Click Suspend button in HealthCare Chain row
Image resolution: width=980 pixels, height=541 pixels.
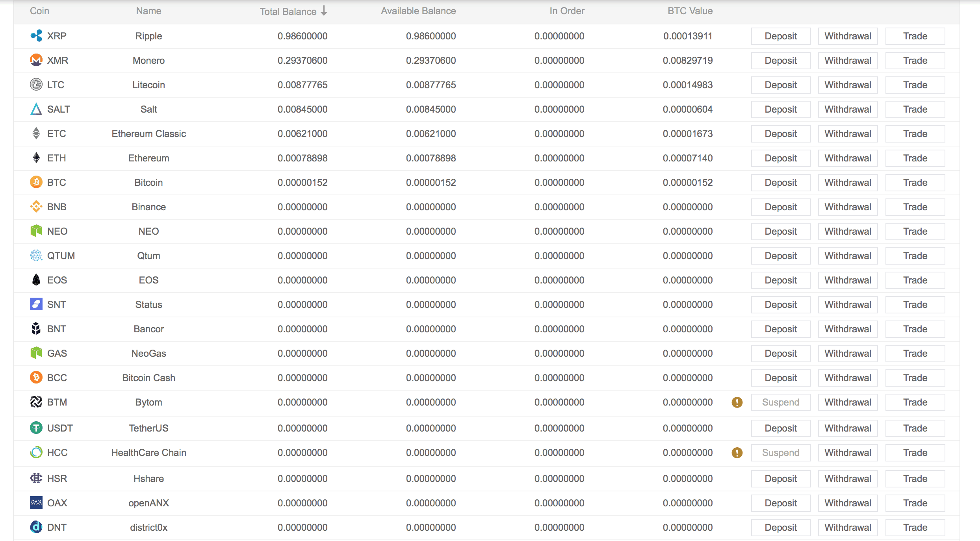(x=781, y=453)
